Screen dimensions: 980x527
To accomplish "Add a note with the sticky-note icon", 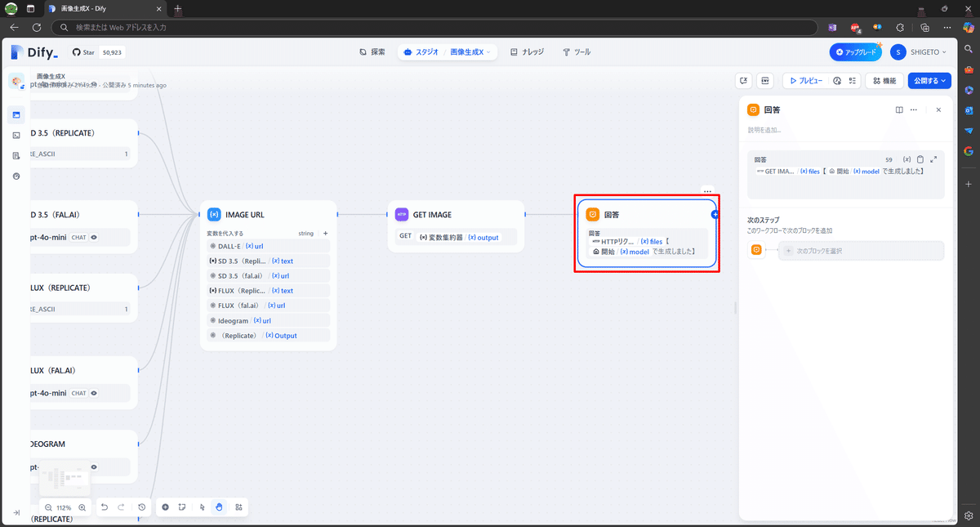I will (182, 507).
